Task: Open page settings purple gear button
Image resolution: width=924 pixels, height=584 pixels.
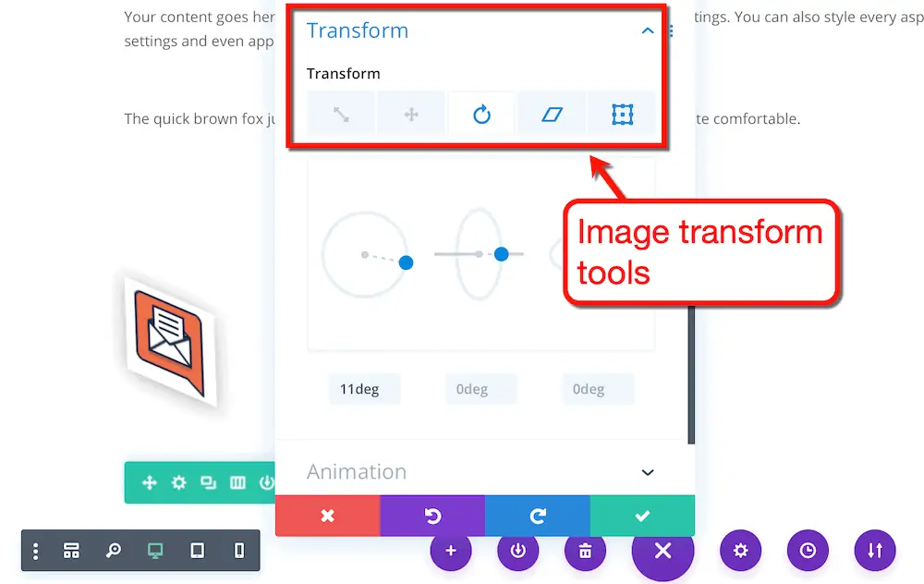Action: 741,551
